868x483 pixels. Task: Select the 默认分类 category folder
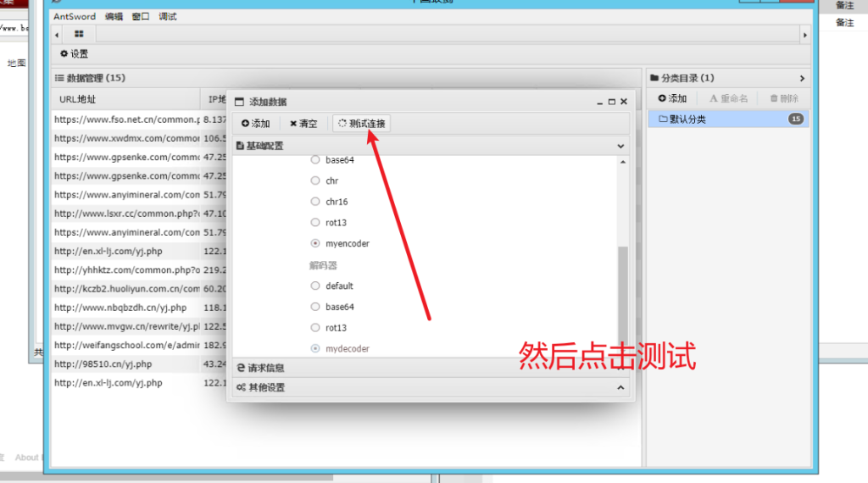(x=687, y=119)
